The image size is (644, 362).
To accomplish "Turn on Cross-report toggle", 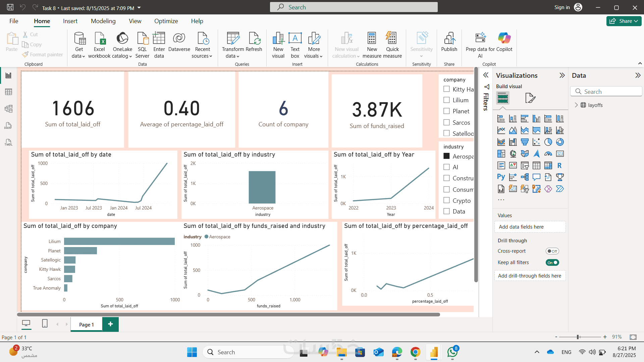I will coord(552,251).
